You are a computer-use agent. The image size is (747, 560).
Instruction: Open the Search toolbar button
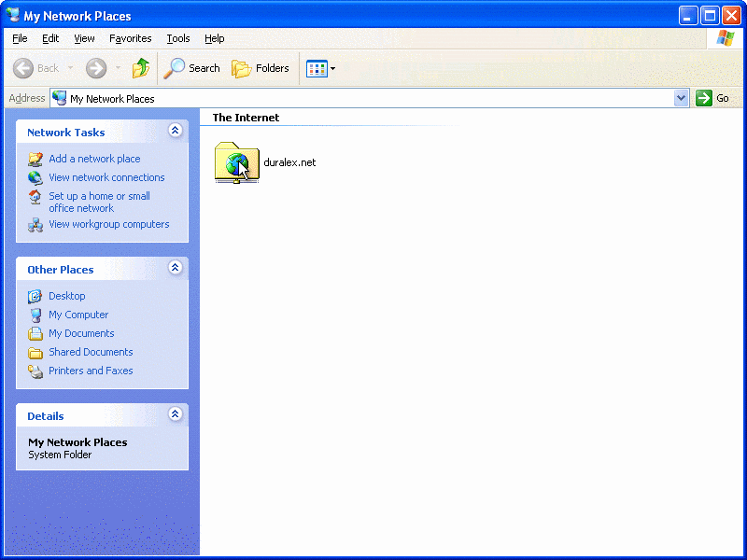(x=191, y=68)
